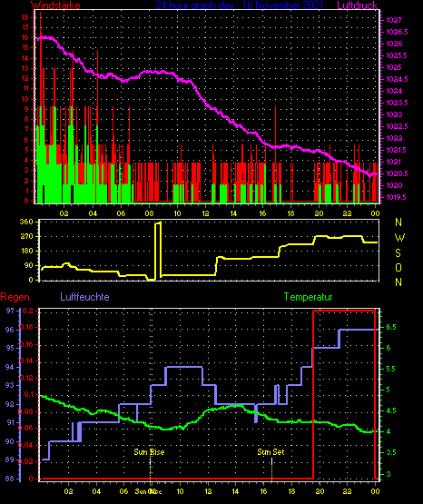The image size is (423, 504).
Task: Click pressure axis value 1025.5
Action: click(397, 55)
